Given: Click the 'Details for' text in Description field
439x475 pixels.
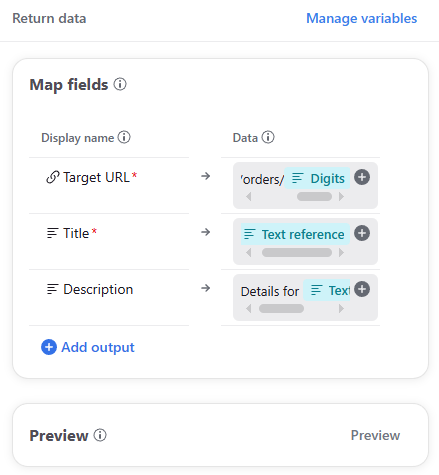Looking at the screenshot, I should [270, 291].
